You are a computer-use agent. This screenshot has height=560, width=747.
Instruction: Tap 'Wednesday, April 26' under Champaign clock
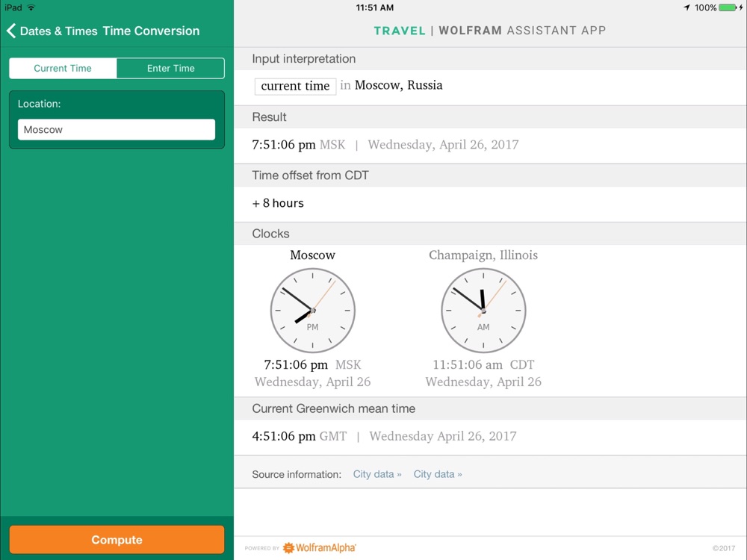[x=483, y=382]
